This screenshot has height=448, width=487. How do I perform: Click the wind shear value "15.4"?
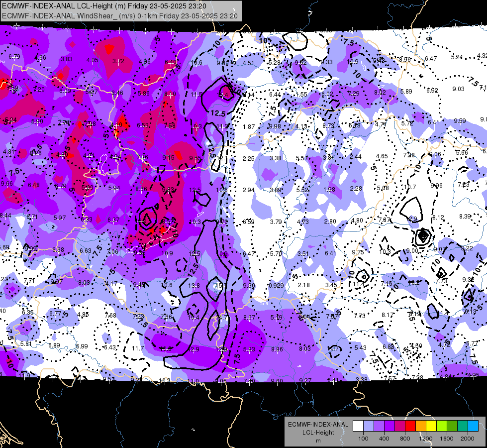(x=222, y=95)
